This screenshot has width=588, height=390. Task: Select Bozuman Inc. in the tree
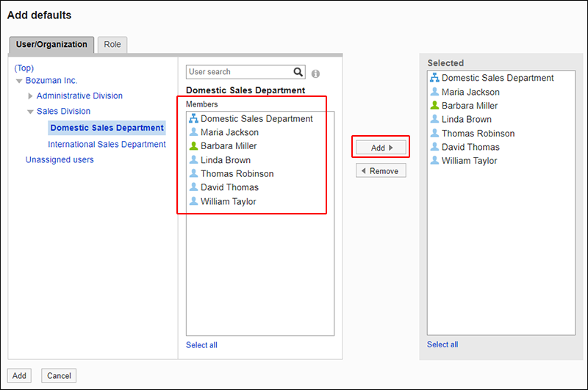(x=51, y=81)
